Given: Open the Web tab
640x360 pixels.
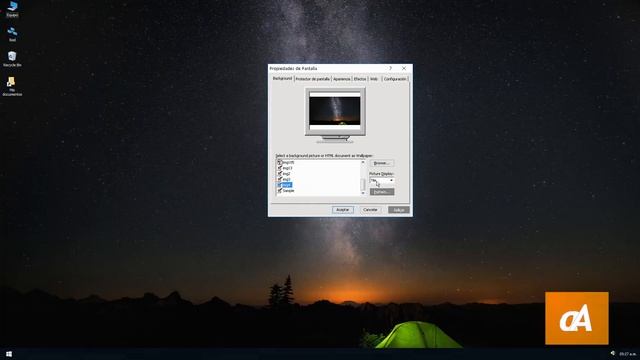Looking at the screenshot, I should coord(374,79).
